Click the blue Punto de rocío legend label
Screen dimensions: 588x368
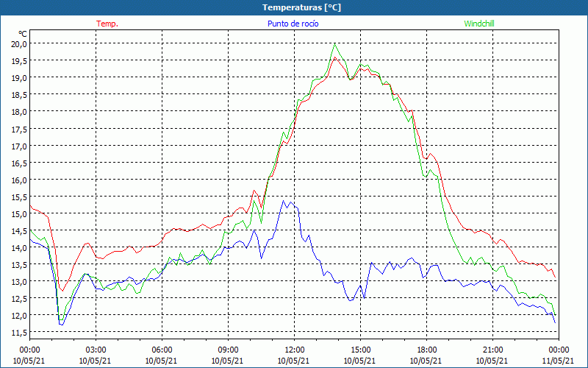coord(293,24)
